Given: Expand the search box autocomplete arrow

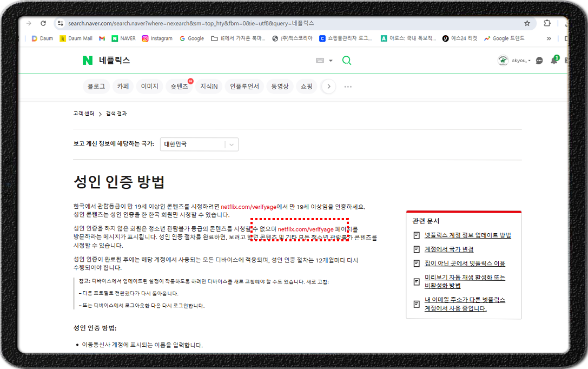Looking at the screenshot, I should coord(331,61).
